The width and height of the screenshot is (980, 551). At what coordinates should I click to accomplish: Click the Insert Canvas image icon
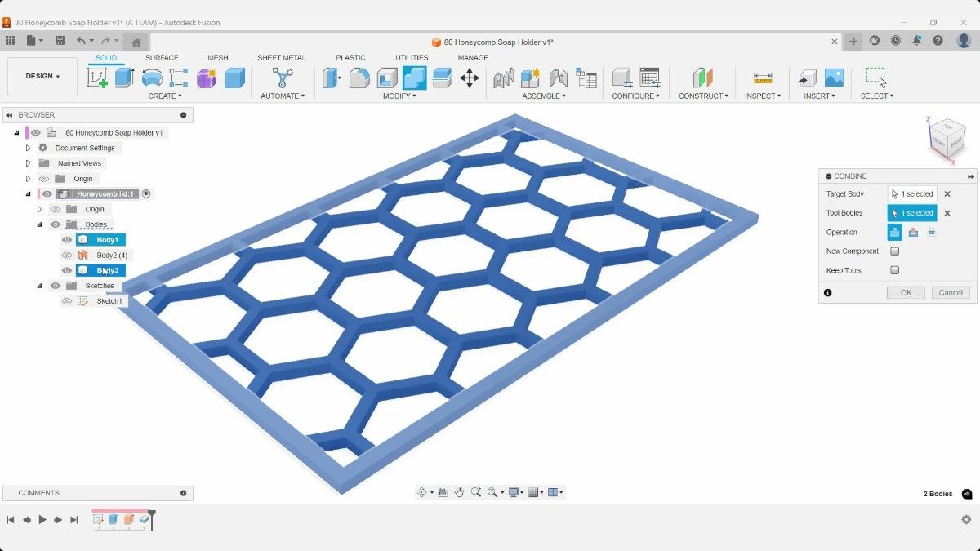coord(834,78)
